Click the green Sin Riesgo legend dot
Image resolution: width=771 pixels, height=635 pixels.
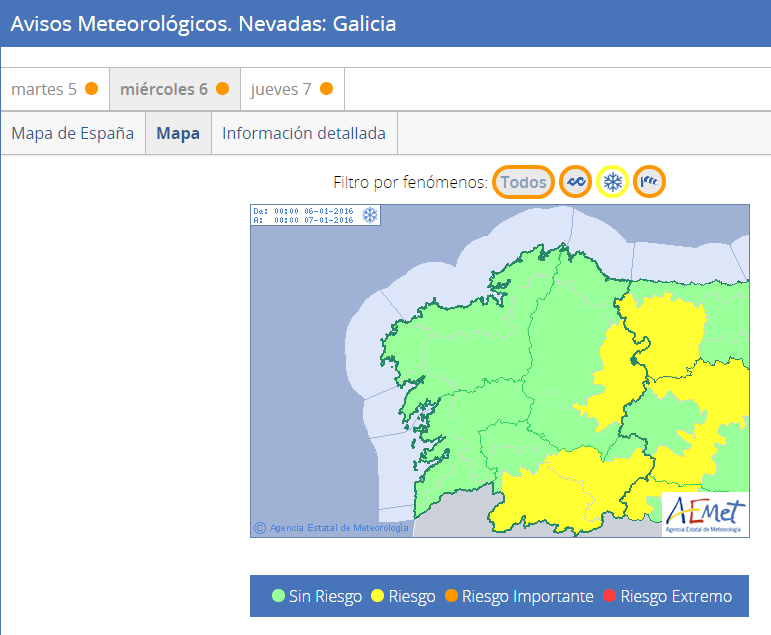point(278,597)
